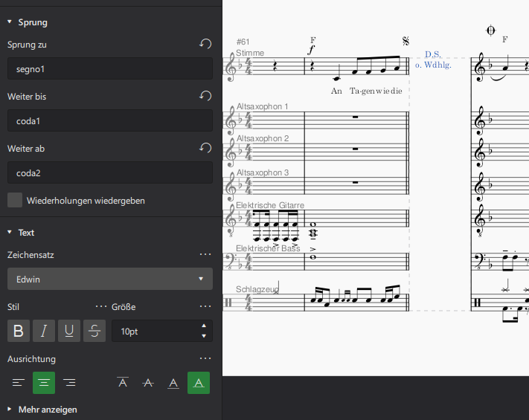Reset the 'Weiter ab' field

205,149
